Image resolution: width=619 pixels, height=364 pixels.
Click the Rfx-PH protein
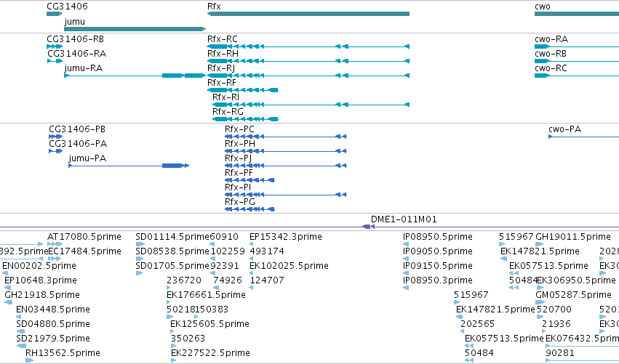285,151
